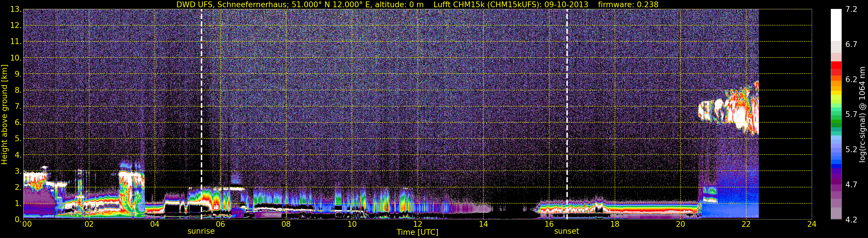Click the time axis tick '24'
Screen dimensions: 868x238
pos(812,224)
